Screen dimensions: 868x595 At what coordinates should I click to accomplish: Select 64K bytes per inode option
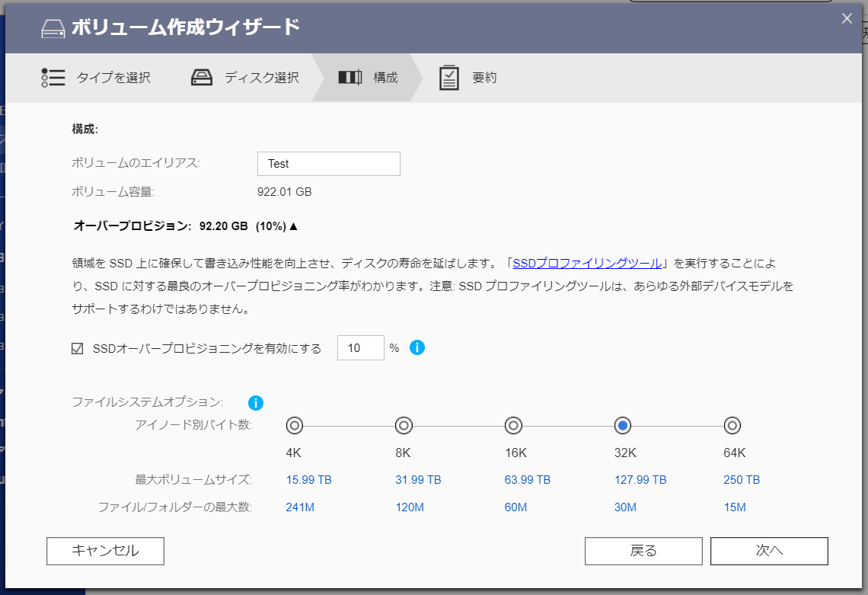[732, 425]
